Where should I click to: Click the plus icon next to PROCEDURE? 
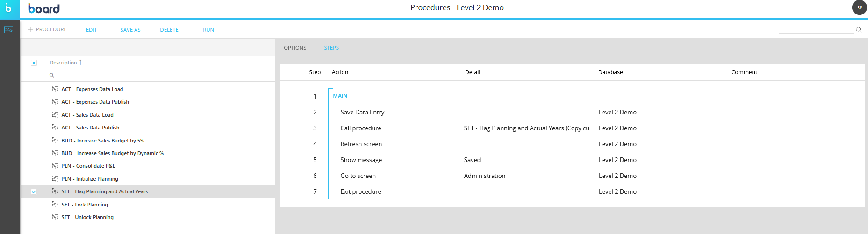(x=30, y=29)
